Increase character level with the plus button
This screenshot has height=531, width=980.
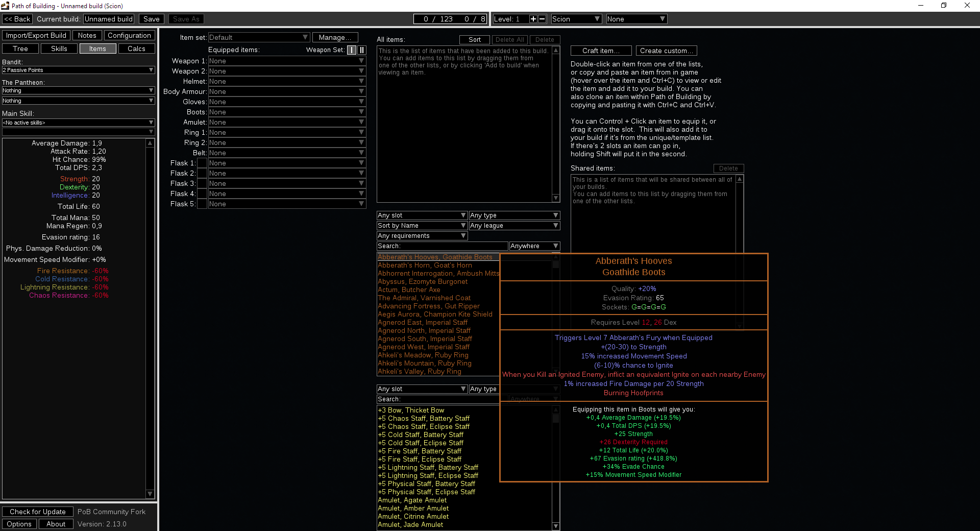tap(533, 19)
